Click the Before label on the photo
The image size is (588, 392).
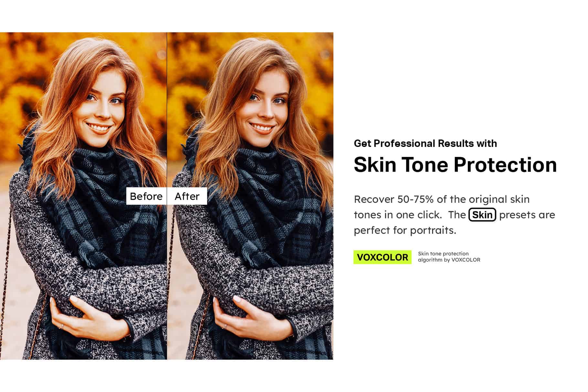pyautogui.click(x=146, y=196)
